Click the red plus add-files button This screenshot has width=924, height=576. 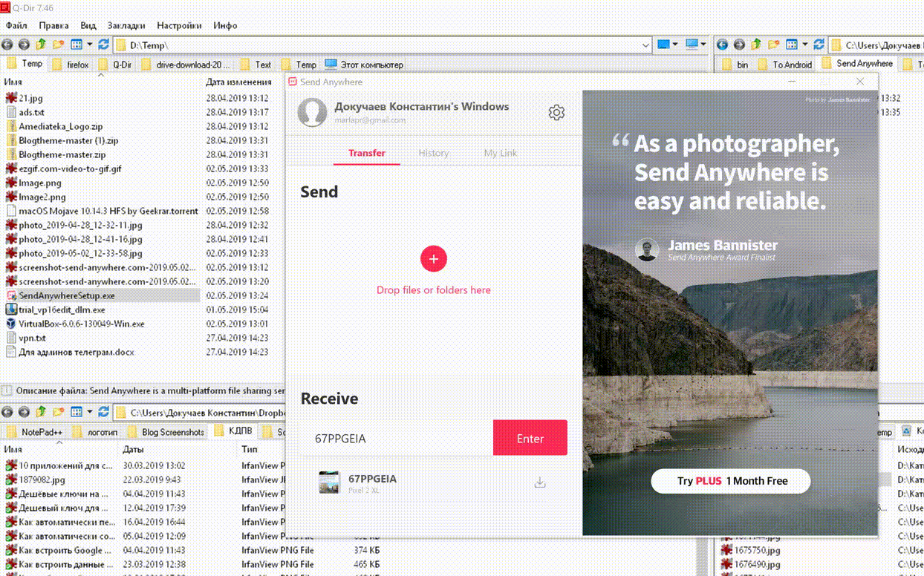[434, 259]
